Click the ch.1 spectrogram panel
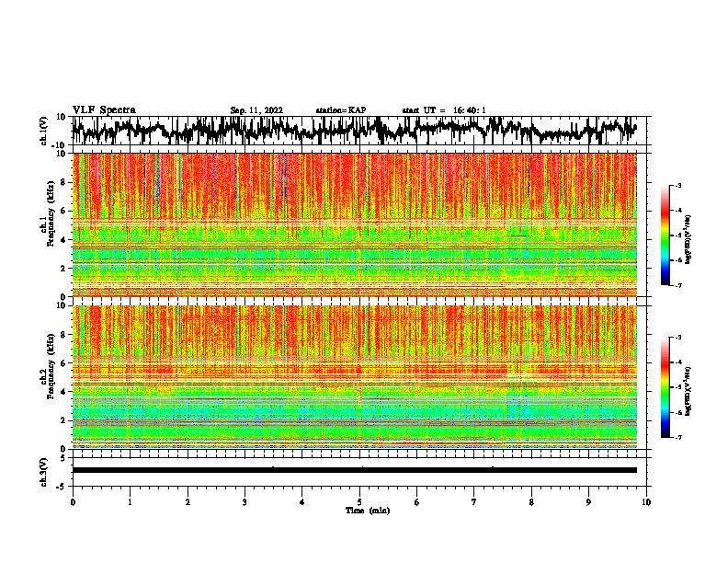Image resolution: width=728 pixels, height=563 pixels. [354, 224]
